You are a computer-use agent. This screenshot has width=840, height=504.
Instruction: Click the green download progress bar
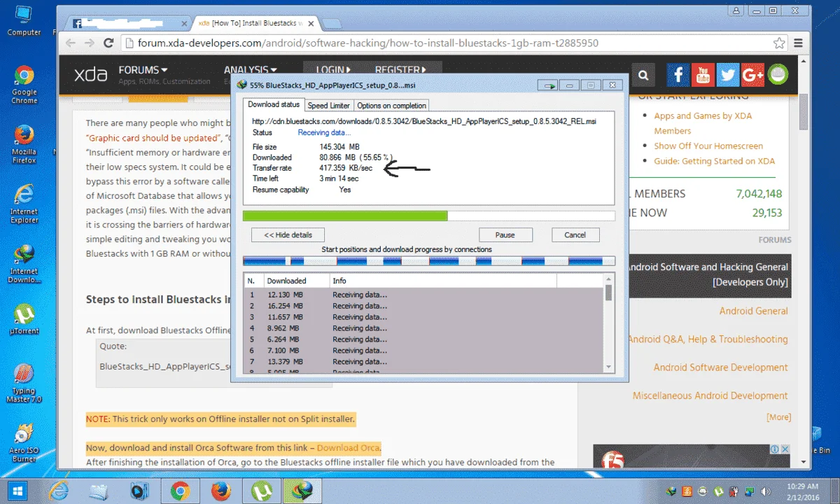click(428, 216)
